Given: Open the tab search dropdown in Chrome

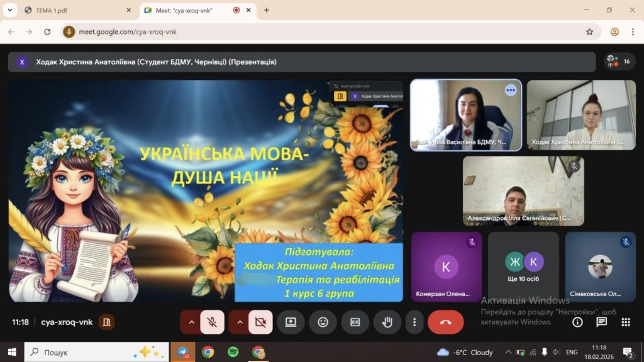Looking at the screenshot, I should tap(10, 10).
